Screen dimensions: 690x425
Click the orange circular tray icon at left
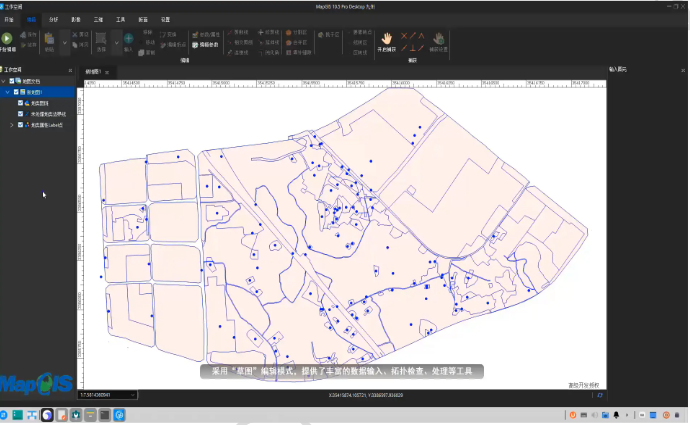(573, 415)
